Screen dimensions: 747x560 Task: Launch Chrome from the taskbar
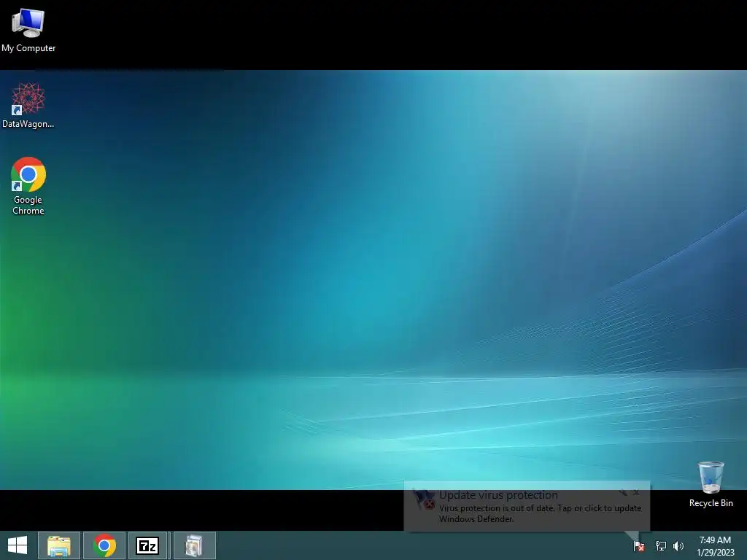coord(104,545)
